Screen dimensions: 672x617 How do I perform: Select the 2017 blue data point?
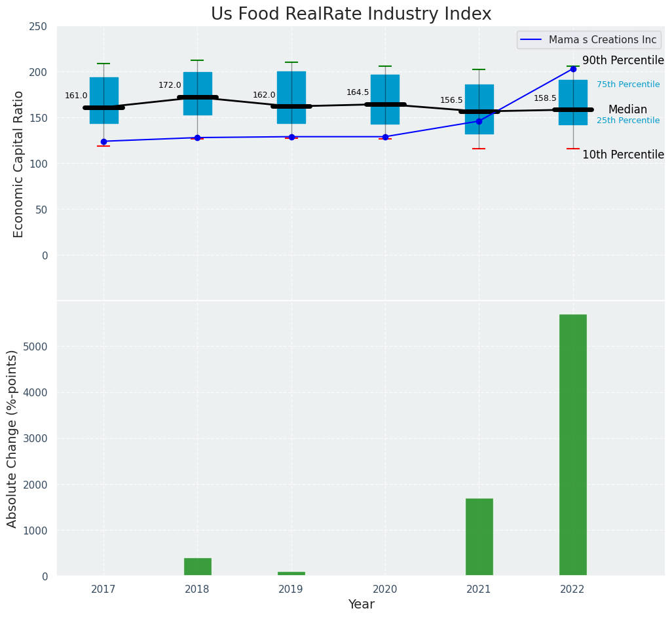click(x=103, y=141)
